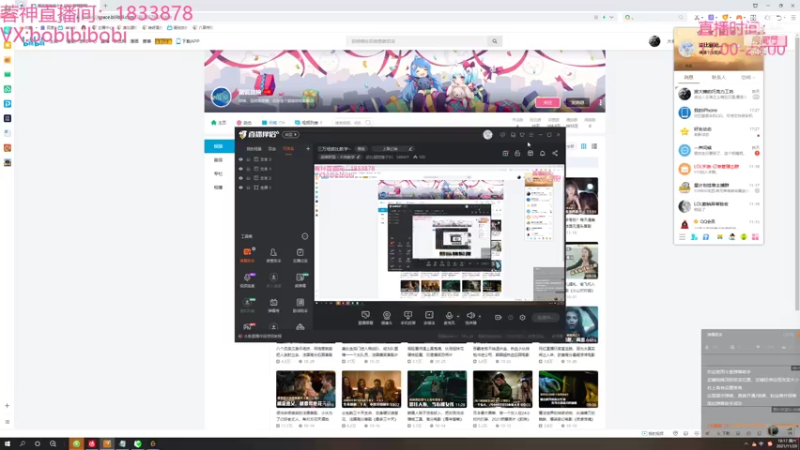Click the start streaming button in streaming app
The height and width of the screenshot is (450, 800).
point(545,317)
